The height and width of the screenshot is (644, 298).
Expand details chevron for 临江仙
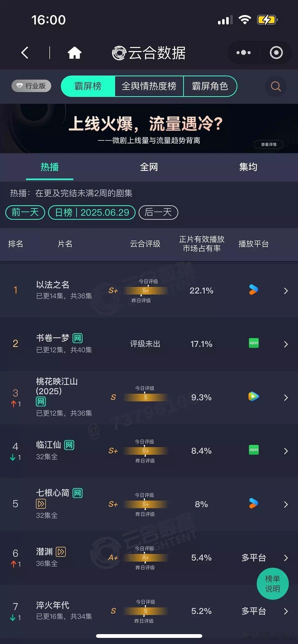286,451
